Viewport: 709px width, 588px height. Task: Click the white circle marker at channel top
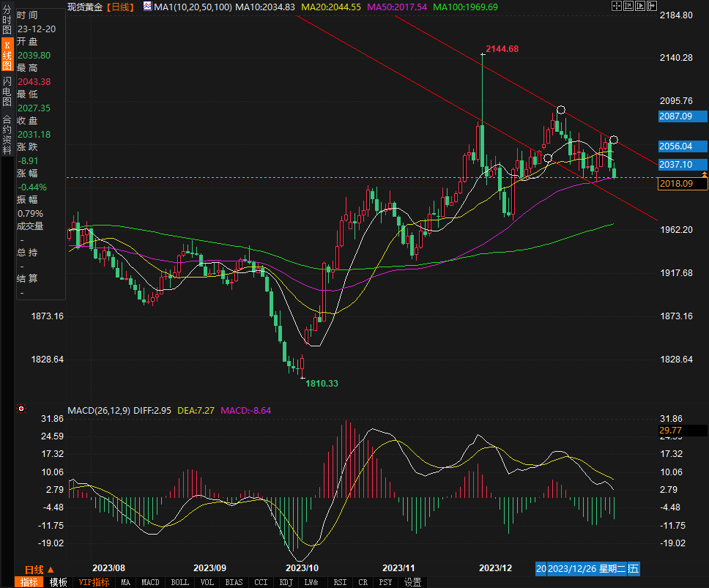[560, 111]
